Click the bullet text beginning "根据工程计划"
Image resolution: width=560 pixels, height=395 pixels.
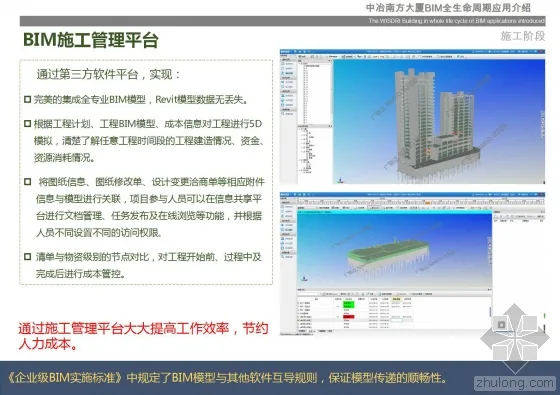(149, 141)
